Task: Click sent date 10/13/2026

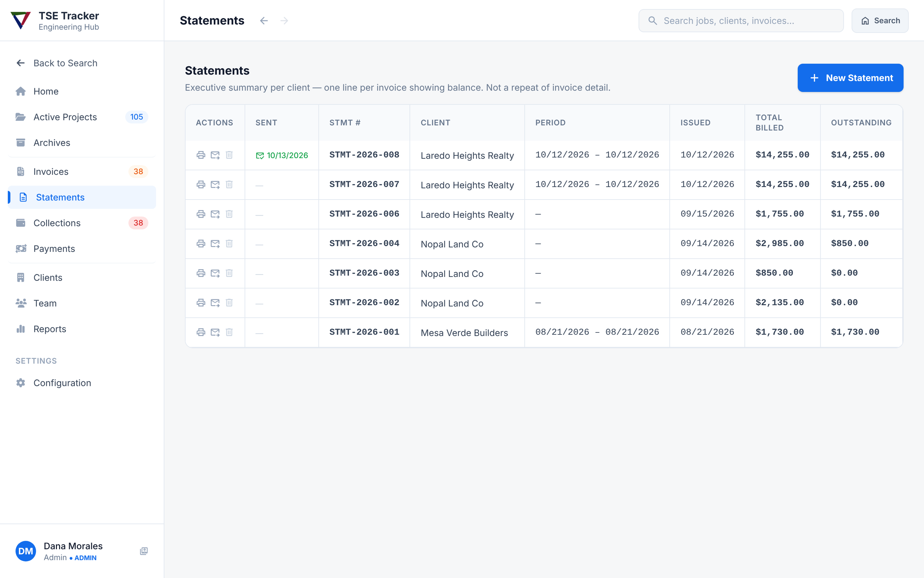Action: pyautogui.click(x=282, y=155)
